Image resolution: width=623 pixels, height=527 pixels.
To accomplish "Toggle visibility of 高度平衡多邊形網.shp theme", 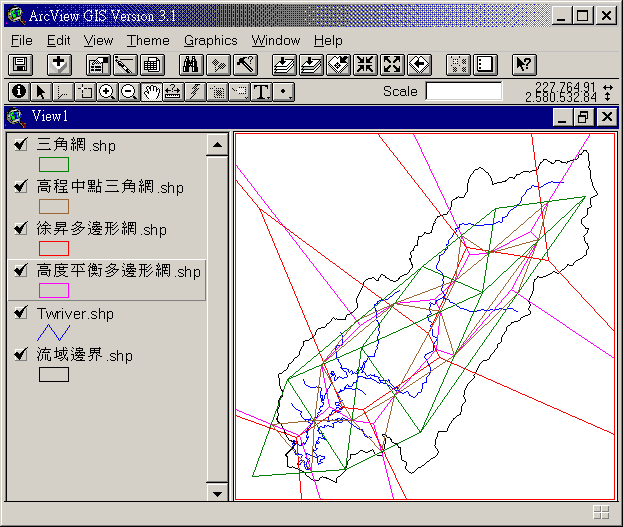I will pyautogui.click(x=21, y=270).
